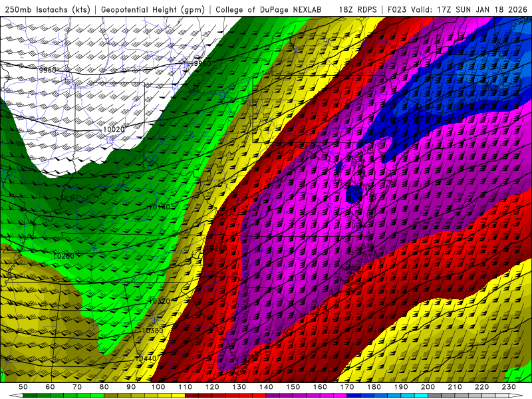Click the 80 knot colorbar label

point(104,387)
